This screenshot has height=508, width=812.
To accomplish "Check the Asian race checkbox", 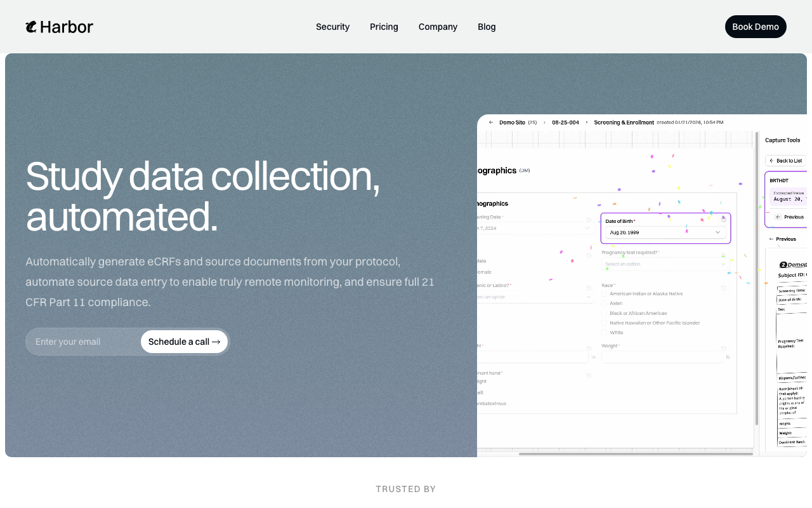I will [605, 303].
